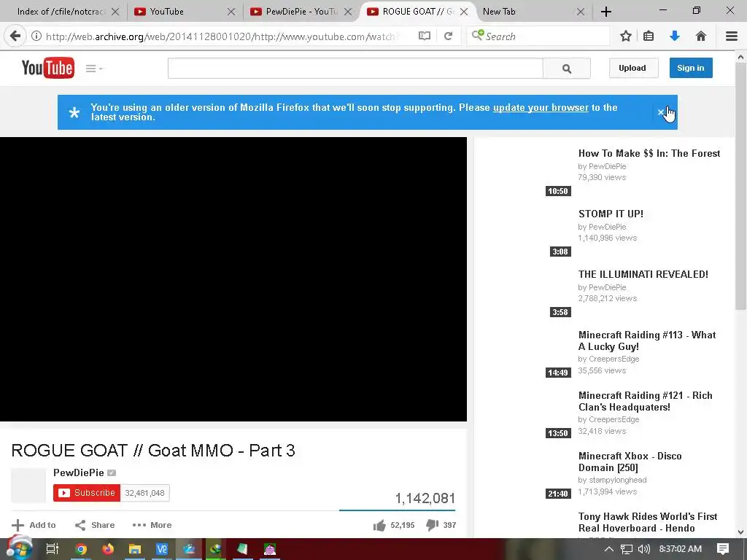Open the stampylonghead channel link
Screen dimensions: 747x560
coord(618,480)
